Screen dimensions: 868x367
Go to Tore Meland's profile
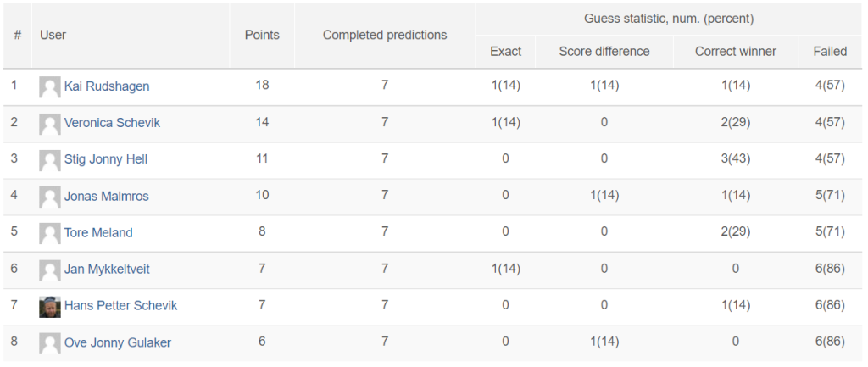(98, 232)
